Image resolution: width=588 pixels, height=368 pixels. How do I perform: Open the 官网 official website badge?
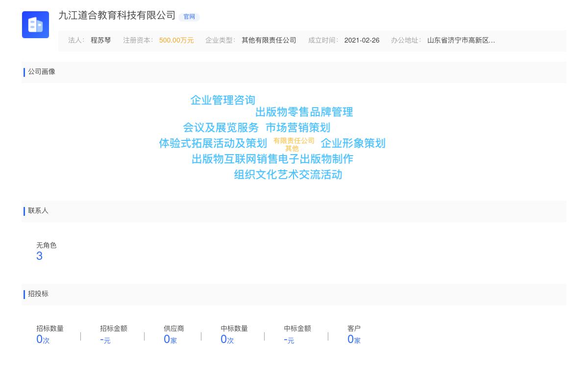189,17
